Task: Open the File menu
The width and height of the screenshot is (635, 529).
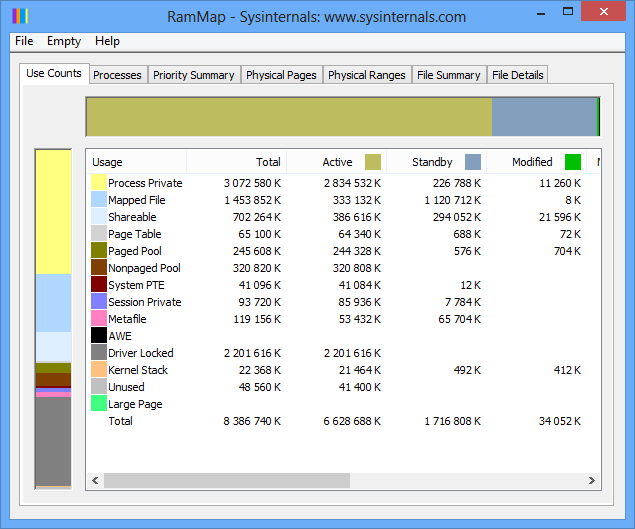Action: tap(24, 41)
